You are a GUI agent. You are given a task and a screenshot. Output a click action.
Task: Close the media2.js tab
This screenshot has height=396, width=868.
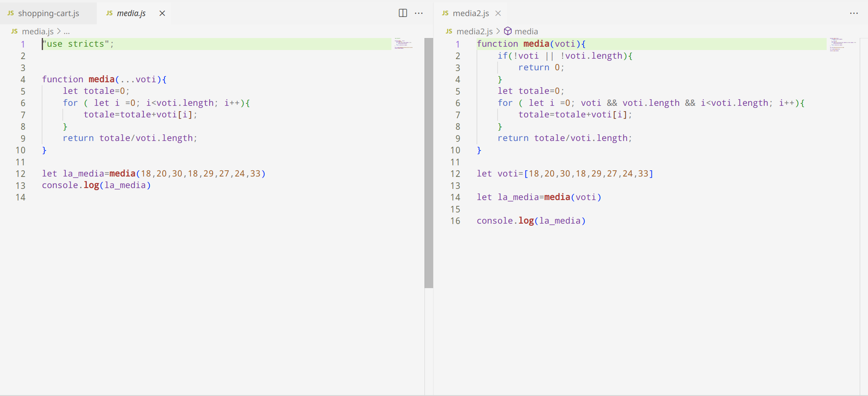pos(498,13)
